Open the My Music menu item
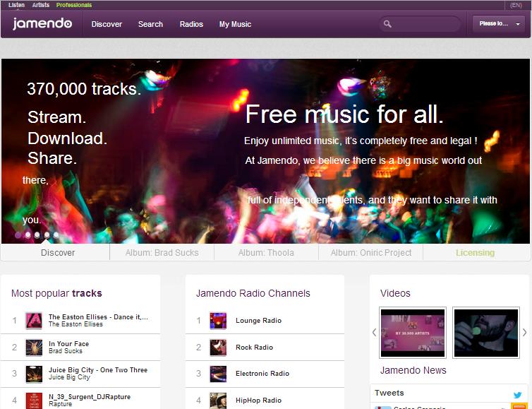This screenshot has width=532, height=409. click(x=235, y=24)
